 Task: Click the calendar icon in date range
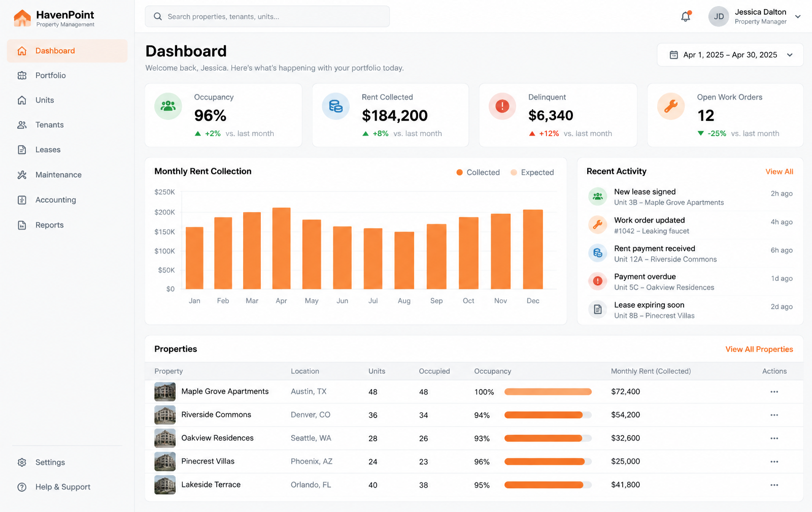click(x=674, y=55)
